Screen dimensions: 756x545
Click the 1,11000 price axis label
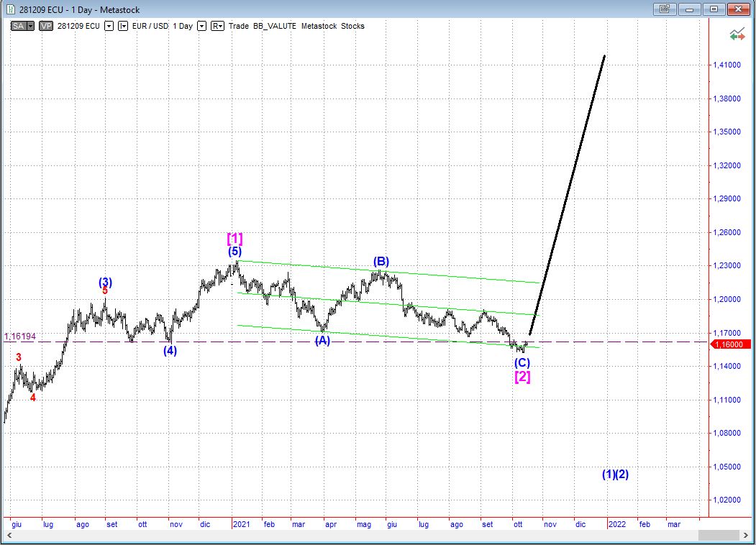[727, 400]
